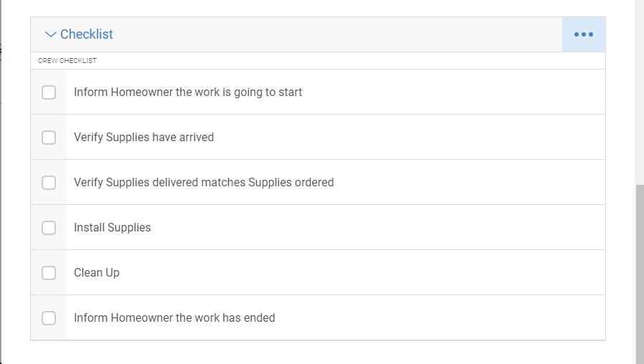644x364 pixels.
Task: Toggle the 'Install Supplies' checkbox
Action: click(49, 228)
